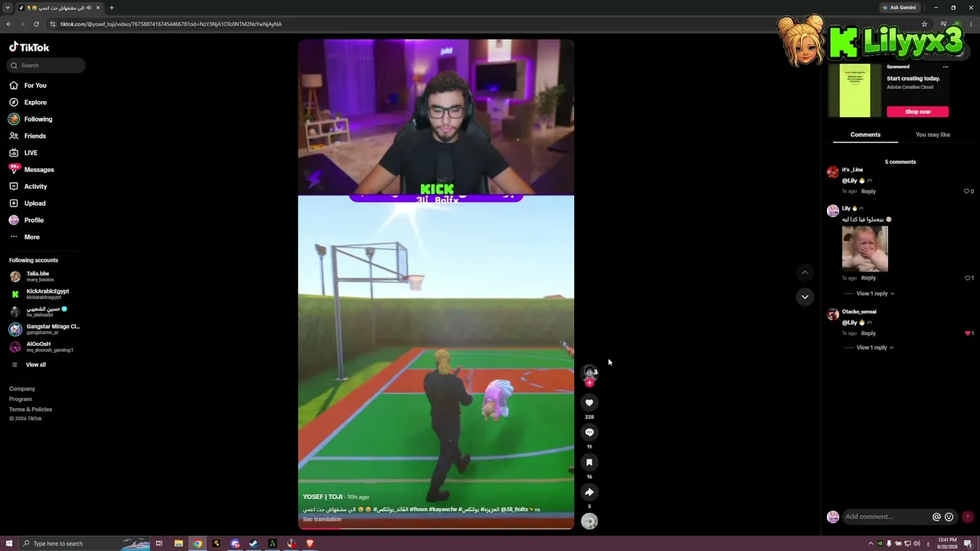Expand replies under Lily's comment

coord(875,294)
